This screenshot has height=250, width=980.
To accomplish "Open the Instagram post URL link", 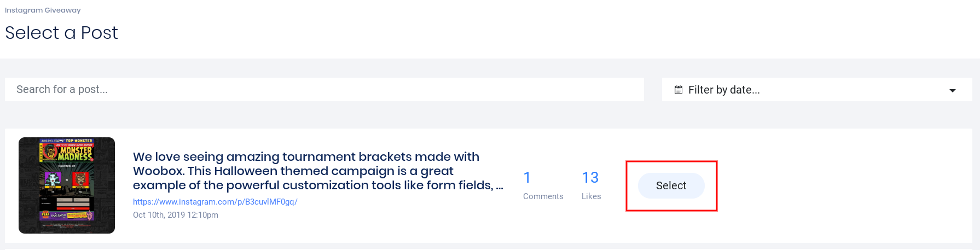I will (215, 202).
